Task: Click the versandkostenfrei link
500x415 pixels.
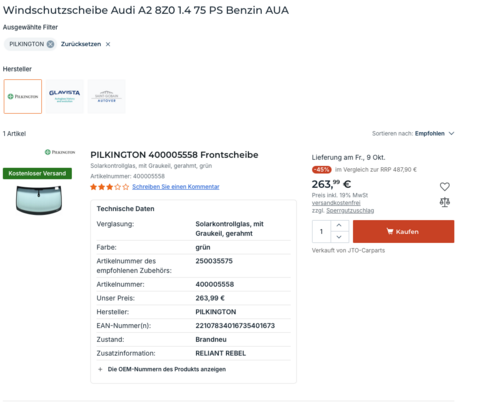Action: [x=336, y=203]
